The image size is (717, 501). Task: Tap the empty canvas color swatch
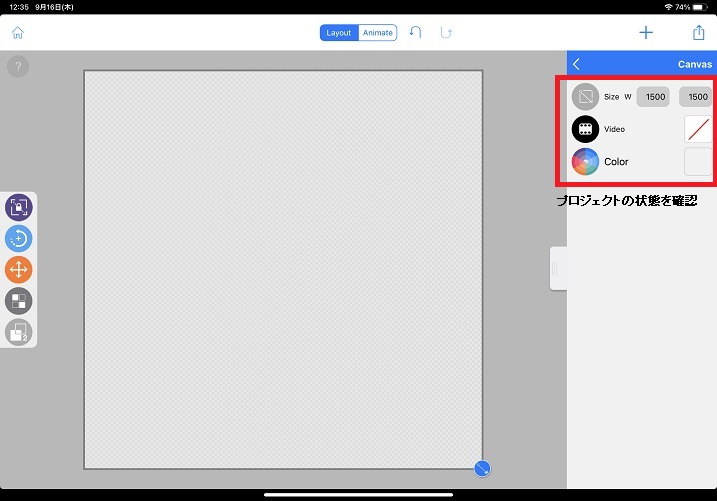697,161
